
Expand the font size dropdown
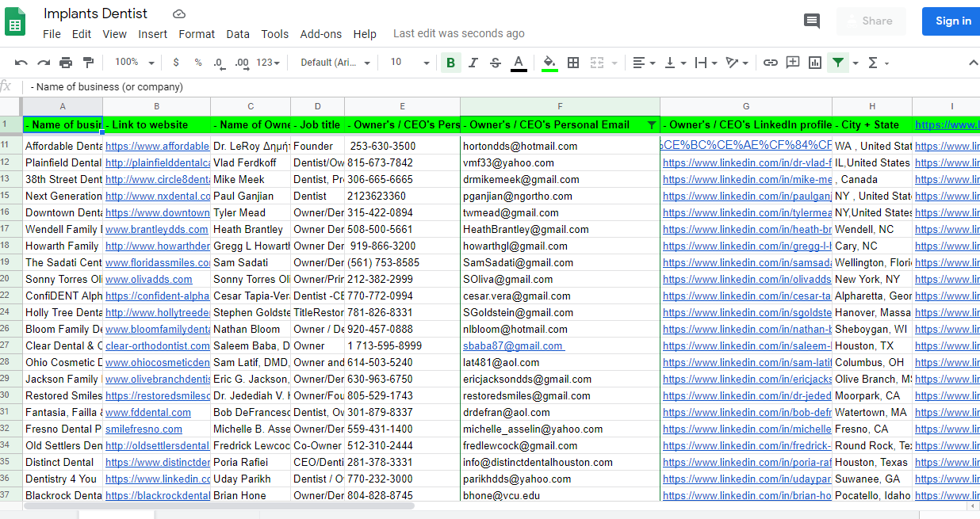pyautogui.click(x=410, y=63)
